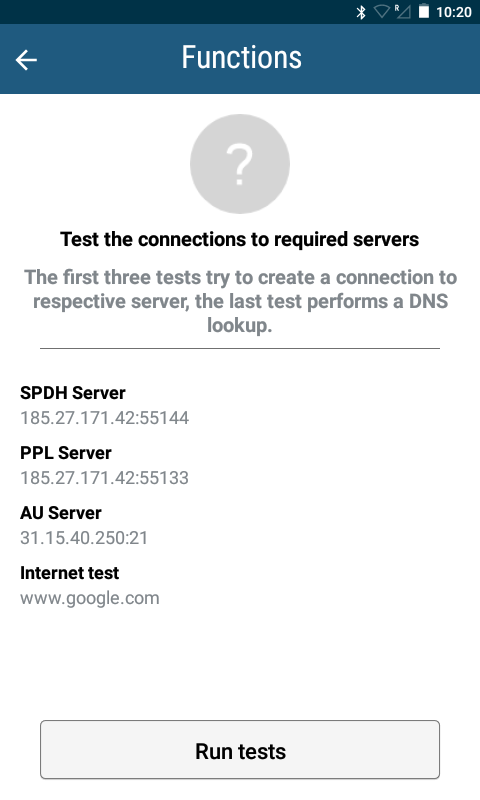This screenshot has height=800, width=480.
Task: Tap the 10:20 clock in status bar
Action: click(x=453, y=12)
